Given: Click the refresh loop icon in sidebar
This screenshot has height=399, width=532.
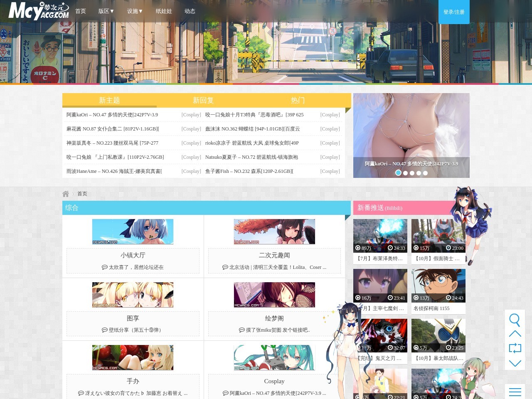Looking at the screenshot, I should (x=515, y=348).
